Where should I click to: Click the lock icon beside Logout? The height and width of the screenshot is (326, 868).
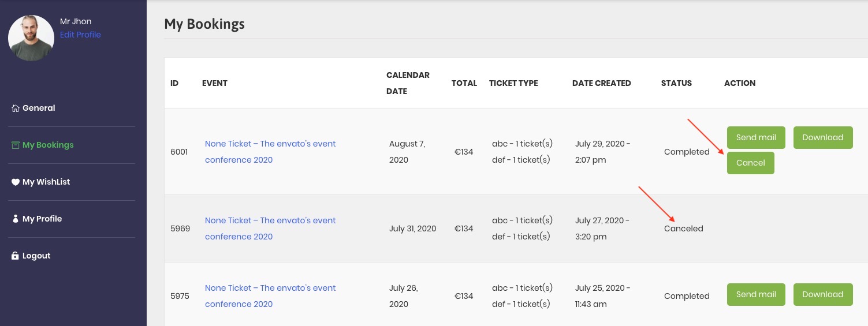[x=16, y=256]
